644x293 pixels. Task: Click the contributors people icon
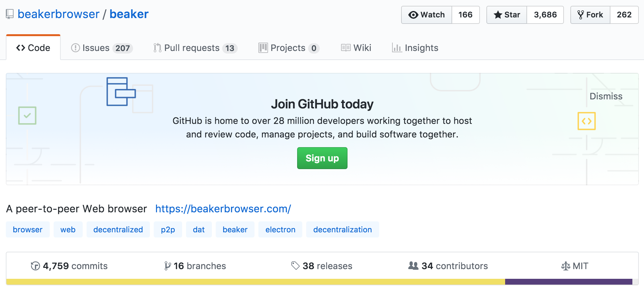(413, 266)
